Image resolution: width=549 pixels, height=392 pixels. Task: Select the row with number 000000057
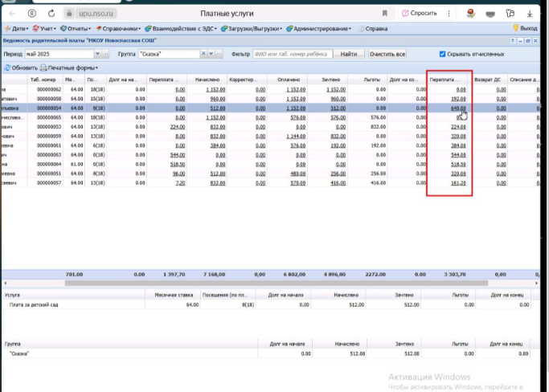(270, 183)
